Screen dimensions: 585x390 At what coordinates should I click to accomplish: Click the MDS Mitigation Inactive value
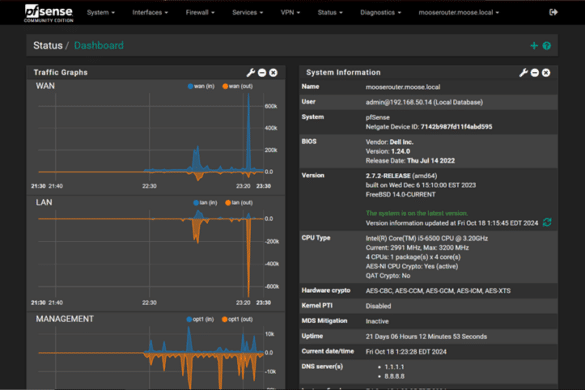coord(377,321)
